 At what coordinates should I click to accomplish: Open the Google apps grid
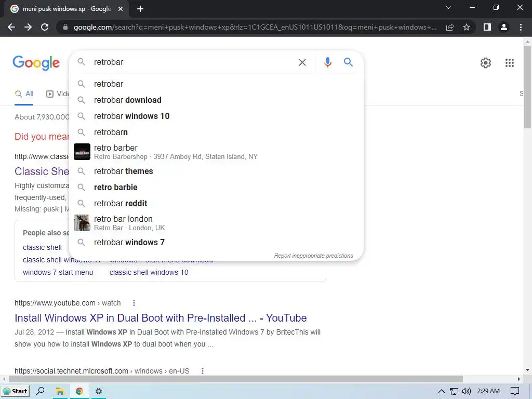[x=509, y=63]
